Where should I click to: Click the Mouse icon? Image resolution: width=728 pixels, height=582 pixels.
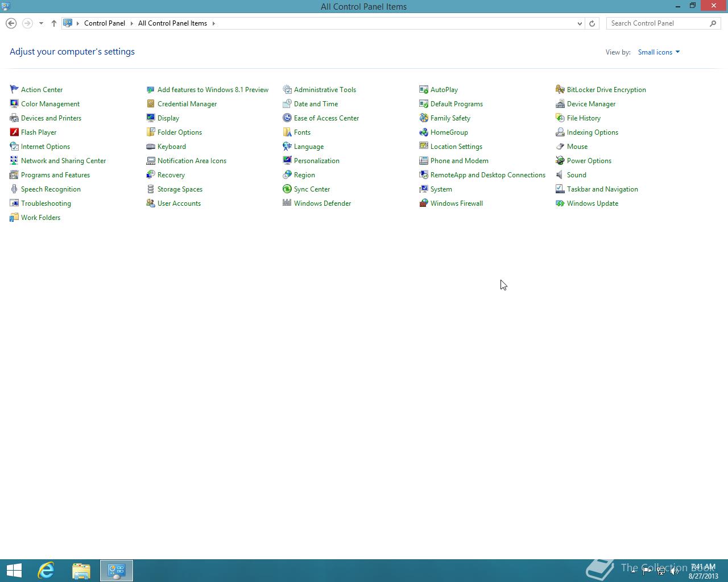(560, 147)
